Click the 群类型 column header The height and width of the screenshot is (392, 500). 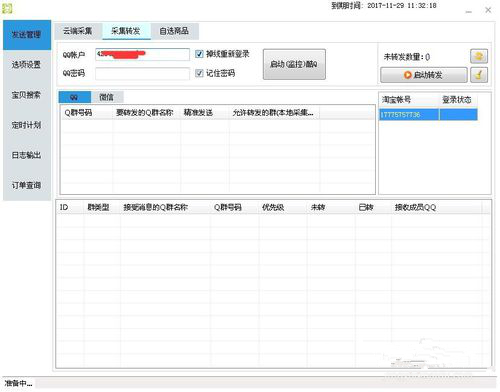102,207
